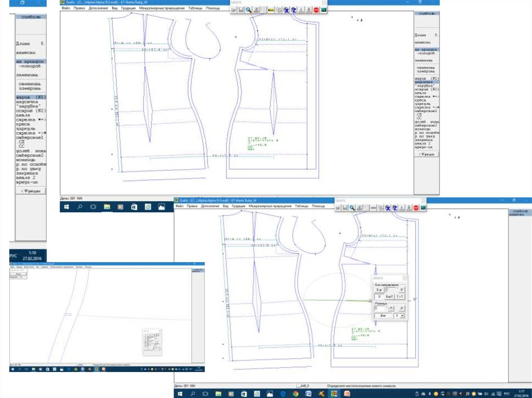The image size is (532, 398).
Task: Open File Explorer from the upper window's taskbar
Action: click(x=107, y=207)
